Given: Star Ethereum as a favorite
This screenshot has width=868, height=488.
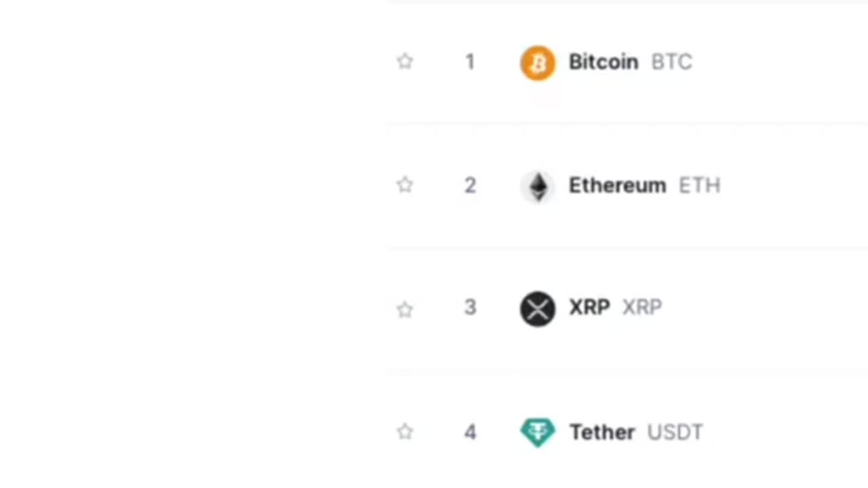Looking at the screenshot, I should (x=405, y=185).
